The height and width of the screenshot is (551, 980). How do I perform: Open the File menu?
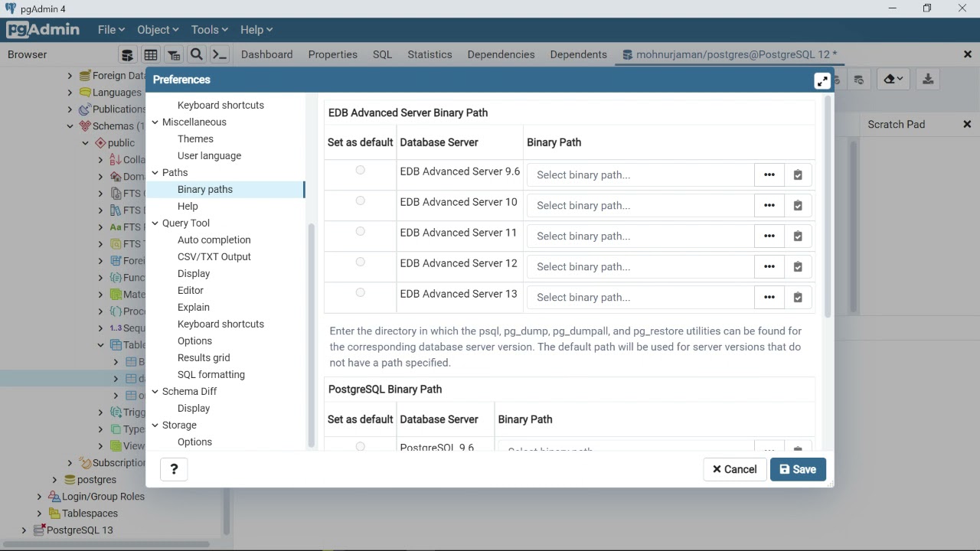click(111, 30)
